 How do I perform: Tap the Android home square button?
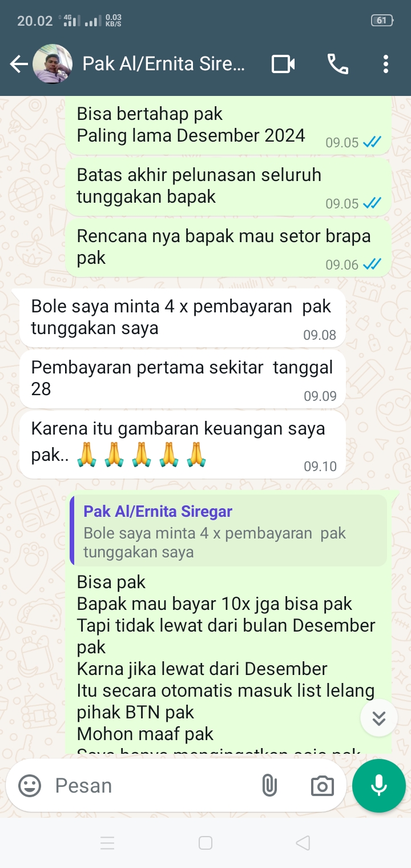205,843
